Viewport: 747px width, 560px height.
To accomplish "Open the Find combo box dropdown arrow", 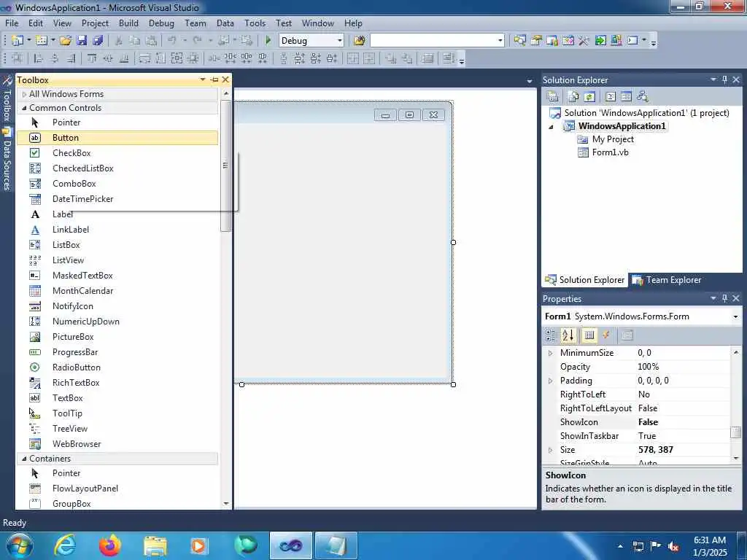I will tap(500, 41).
